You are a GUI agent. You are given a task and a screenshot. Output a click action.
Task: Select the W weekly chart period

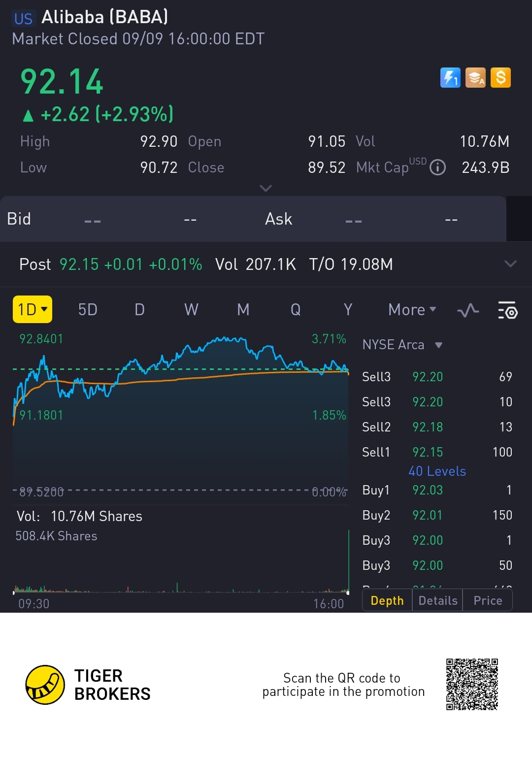click(191, 310)
